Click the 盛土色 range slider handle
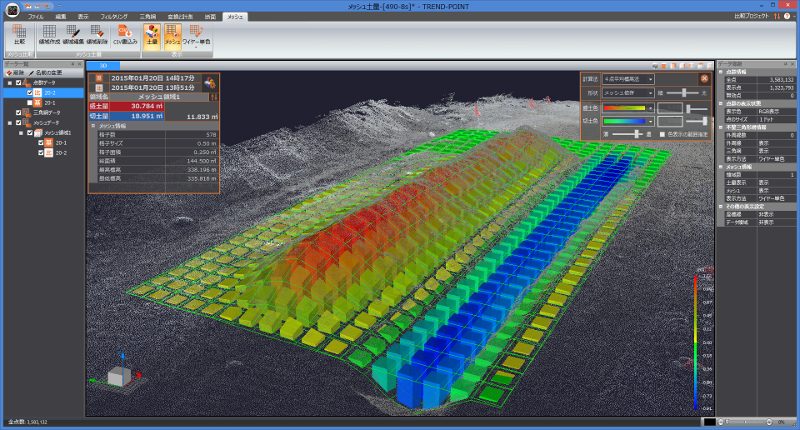The image size is (800, 430). [x=689, y=109]
